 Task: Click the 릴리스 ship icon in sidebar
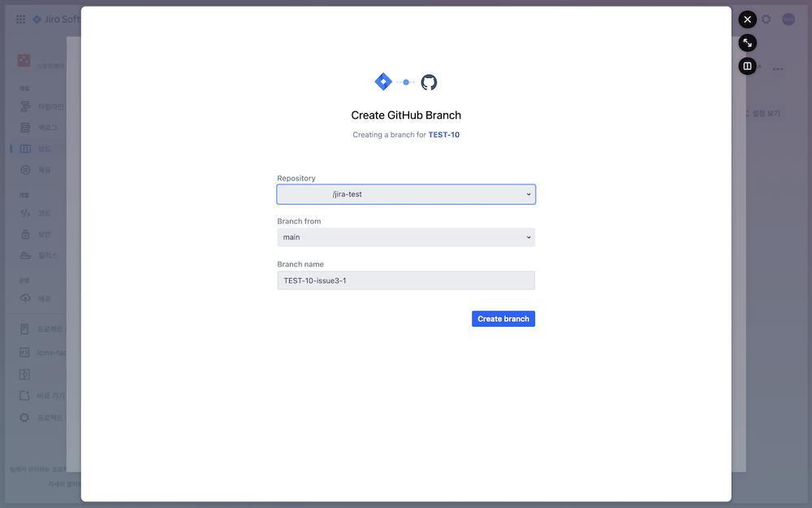click(25, 255)
